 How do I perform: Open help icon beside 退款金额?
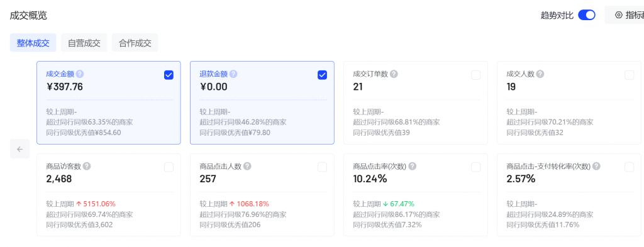tap(233, 74)
